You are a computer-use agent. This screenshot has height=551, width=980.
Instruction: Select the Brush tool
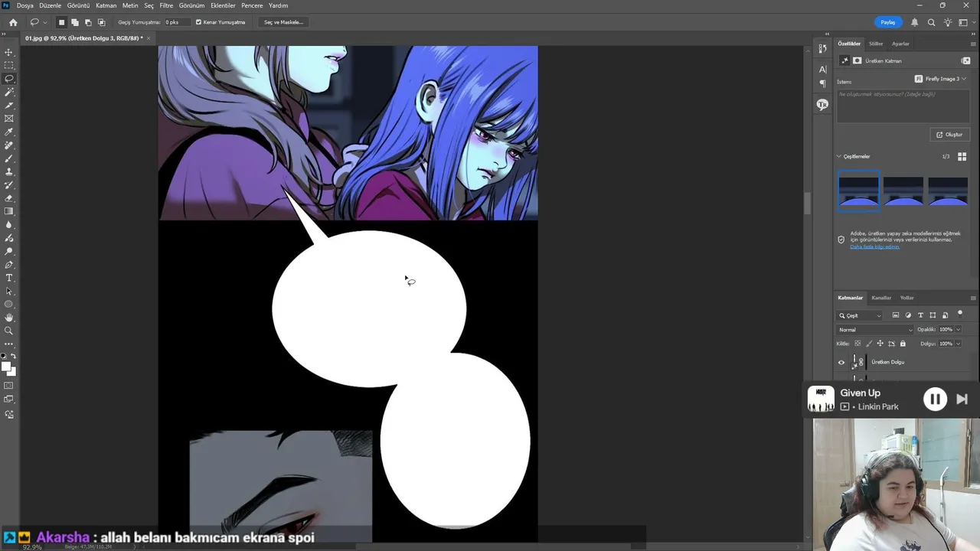pyautogui.click(x=9, y=158)
